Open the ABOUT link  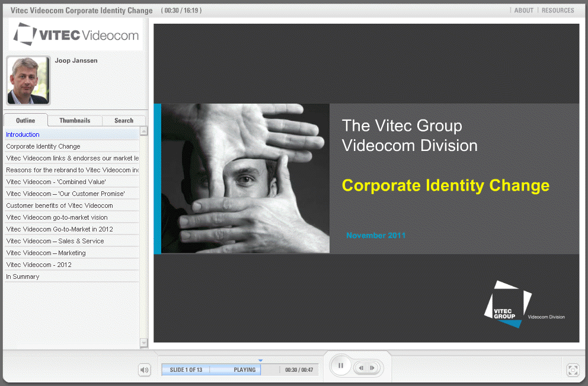(523, 11)
